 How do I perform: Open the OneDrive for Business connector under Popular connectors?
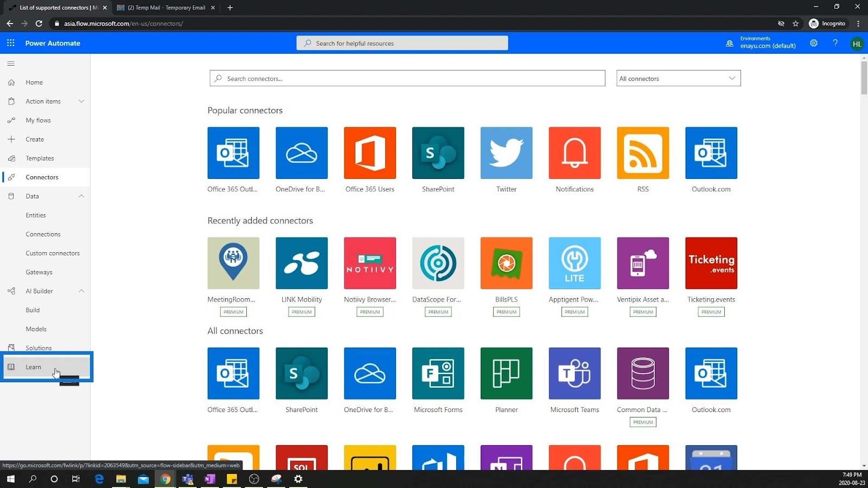302,153
